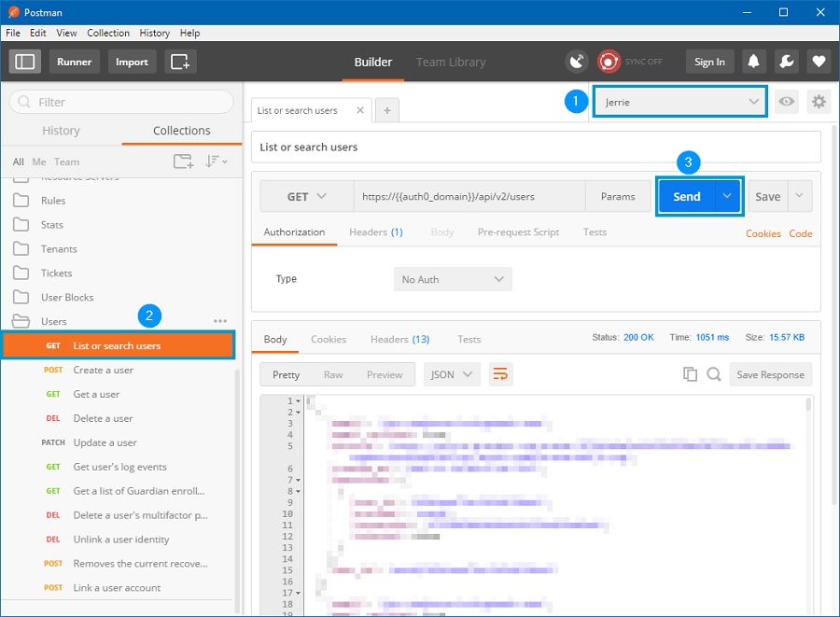The height and width of the screenshot is (617, 840).
Task: Open the Collection menu
Action: click(108, 33)
